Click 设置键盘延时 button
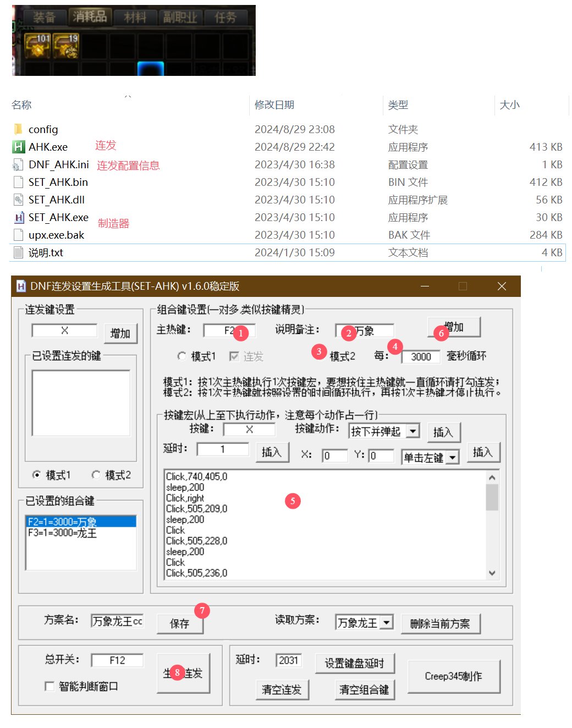The height and width of the screenshot is (728, 572). (355, 663)
